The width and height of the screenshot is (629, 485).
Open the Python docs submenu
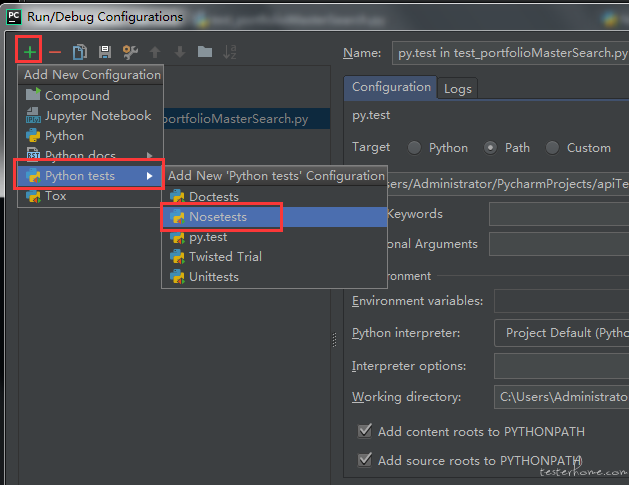(x=90, y=154)
